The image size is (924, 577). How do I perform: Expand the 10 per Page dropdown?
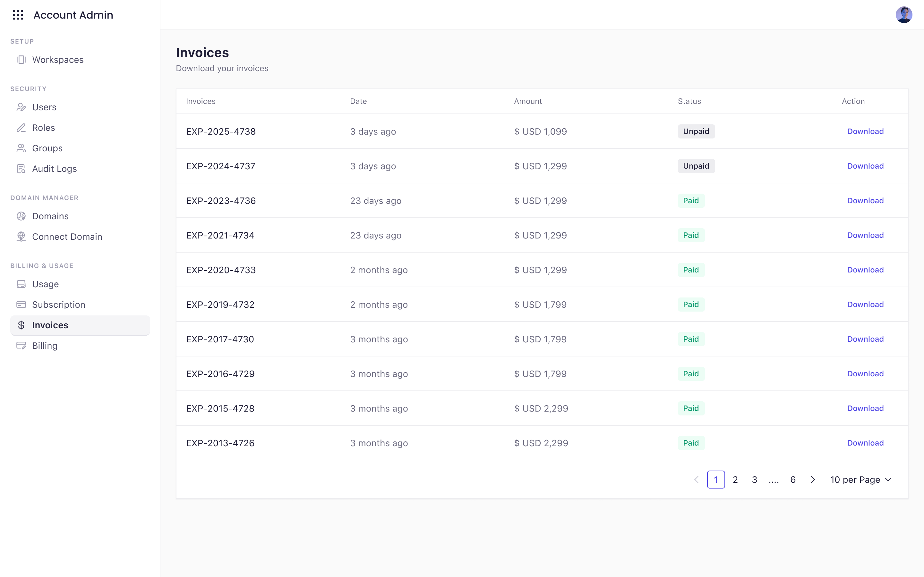click(x=860, y=480)
